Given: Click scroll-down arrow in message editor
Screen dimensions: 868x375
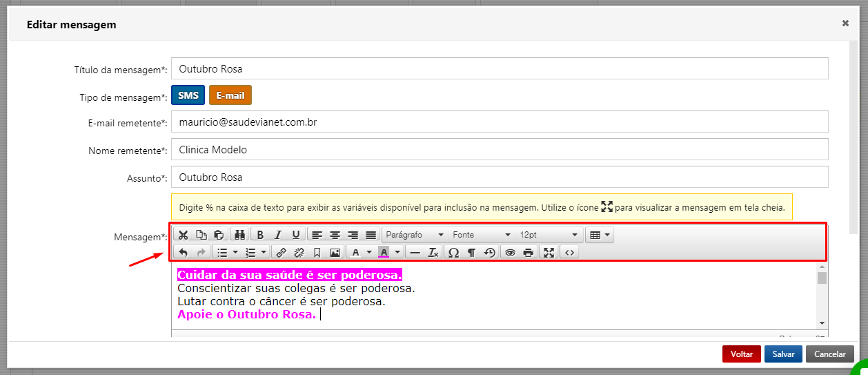Looking at the screenshot, I should (x=822, y=323).
